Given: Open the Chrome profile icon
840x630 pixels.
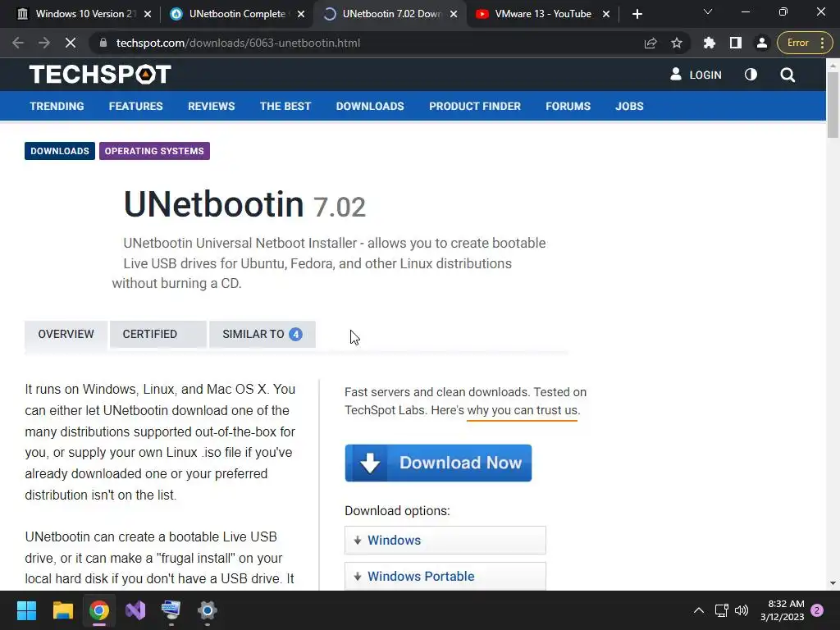Looking at the screenshot, I should click(x=762, y=43).
